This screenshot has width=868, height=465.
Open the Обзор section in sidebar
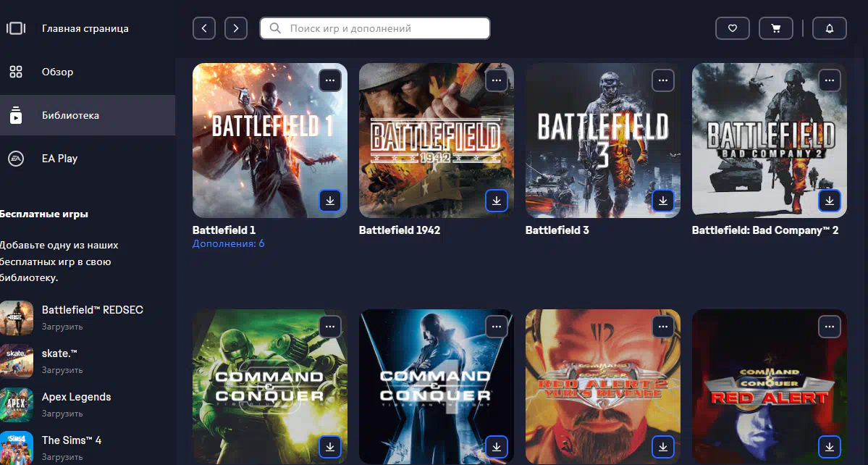click(57, 72)
